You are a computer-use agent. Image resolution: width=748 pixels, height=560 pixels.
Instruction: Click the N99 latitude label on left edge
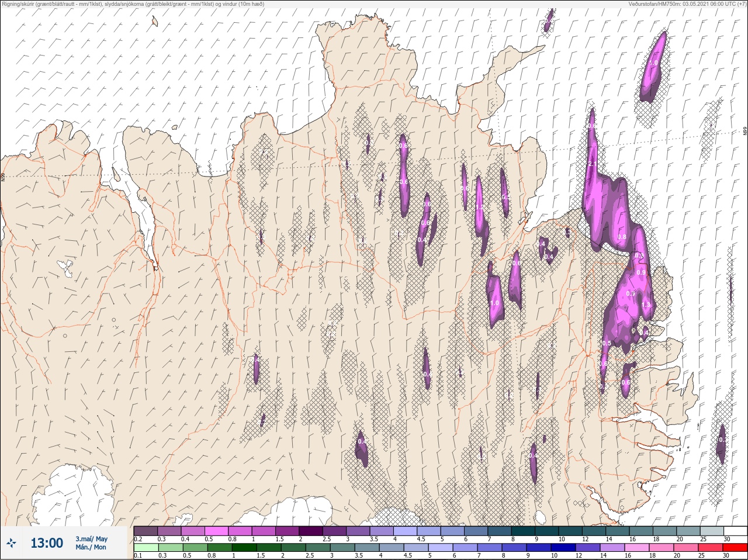3,176
